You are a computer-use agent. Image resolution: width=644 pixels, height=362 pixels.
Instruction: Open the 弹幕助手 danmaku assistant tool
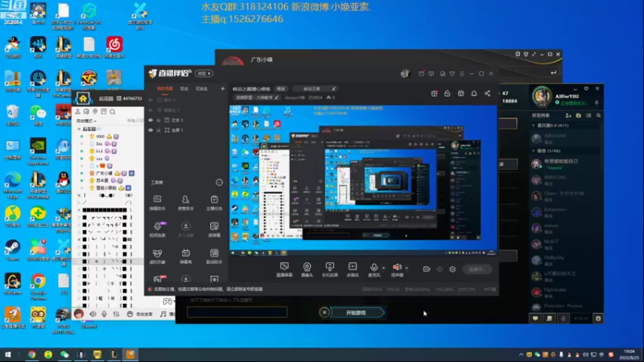(x=157, y=203)
